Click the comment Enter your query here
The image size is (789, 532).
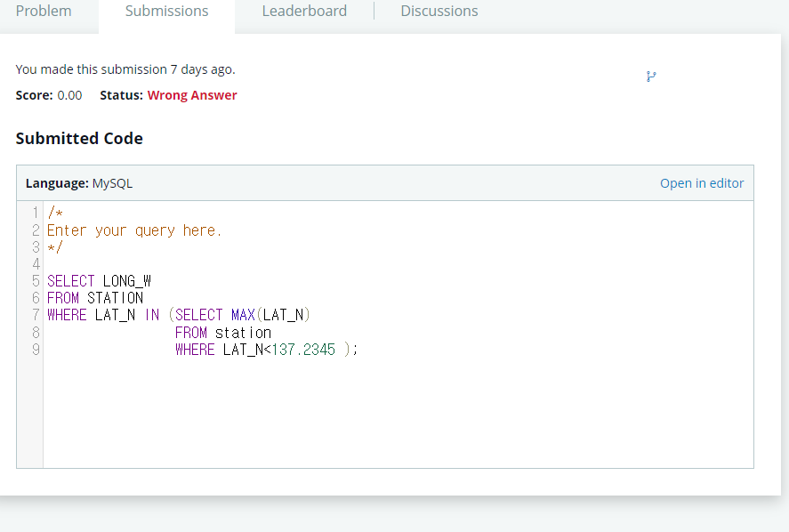(x=133, y=230)
